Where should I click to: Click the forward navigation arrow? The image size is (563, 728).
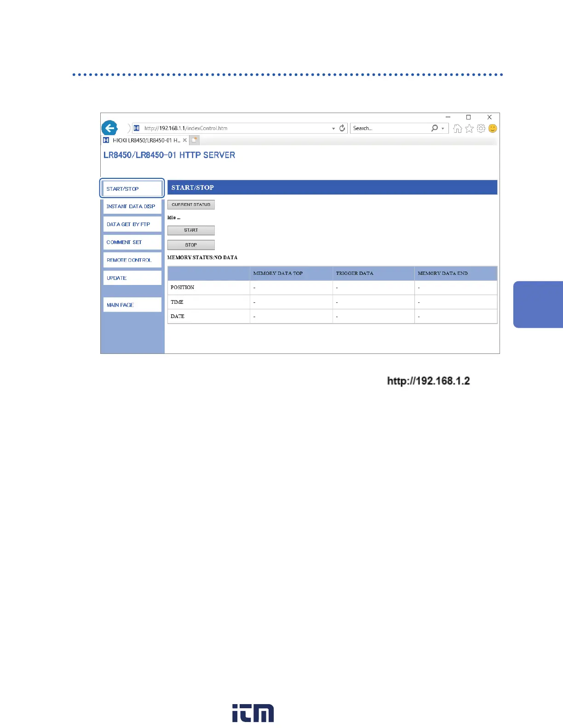[x=129, y=128]
